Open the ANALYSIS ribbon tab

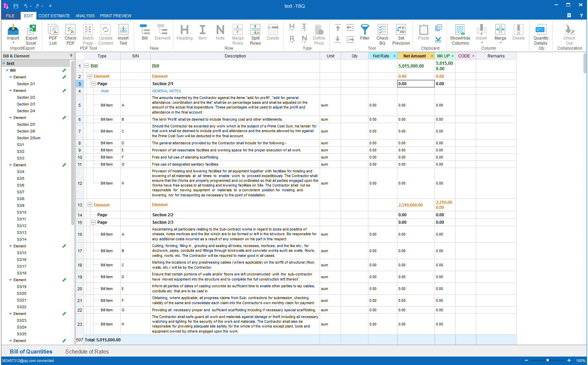[85, 16]
